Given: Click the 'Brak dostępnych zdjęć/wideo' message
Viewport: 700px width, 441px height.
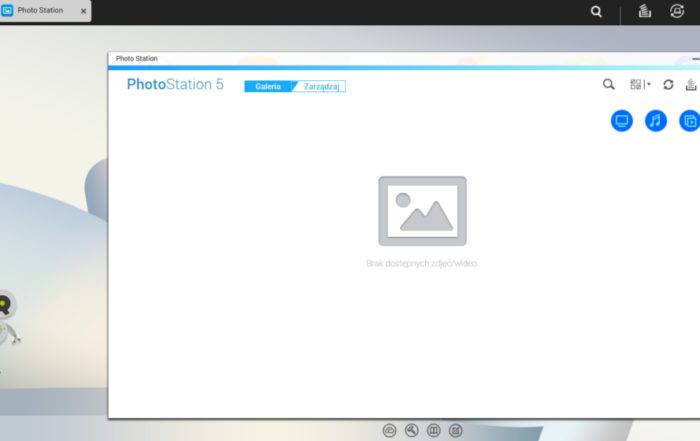Looking at the screenshot, I should coord(422,263).
